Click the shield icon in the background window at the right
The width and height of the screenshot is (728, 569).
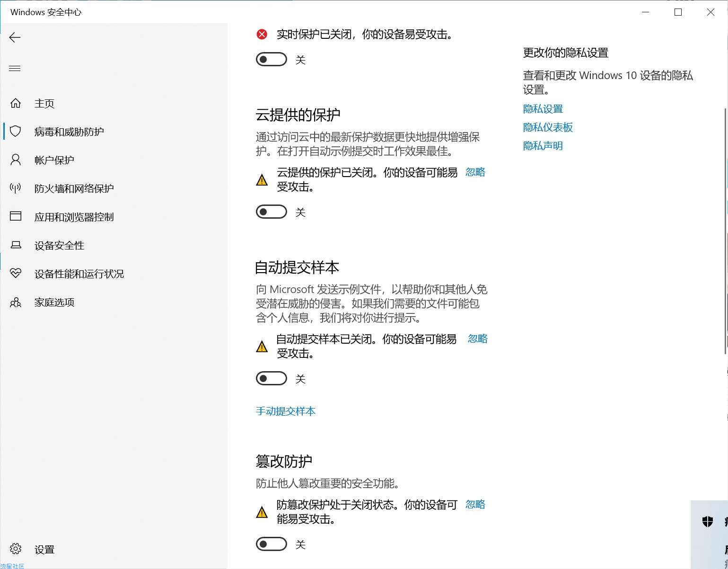click(708, 522)
